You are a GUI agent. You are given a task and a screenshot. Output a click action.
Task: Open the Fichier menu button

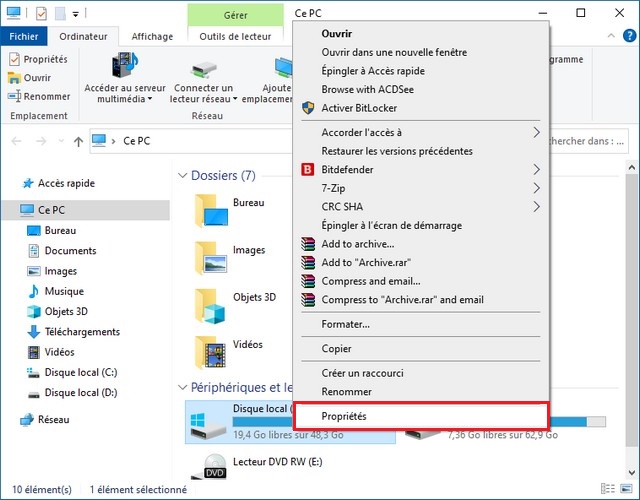(x=24, y=36)
